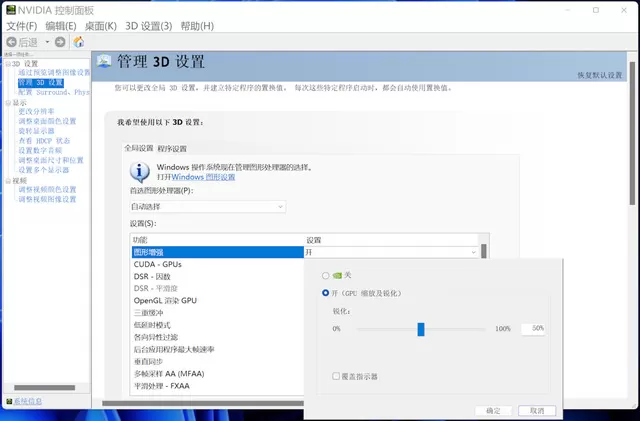This screenshot has width=640, height=421.
Task: Click the main panel vertical scrollbar
Action: [x=633, y=133]
